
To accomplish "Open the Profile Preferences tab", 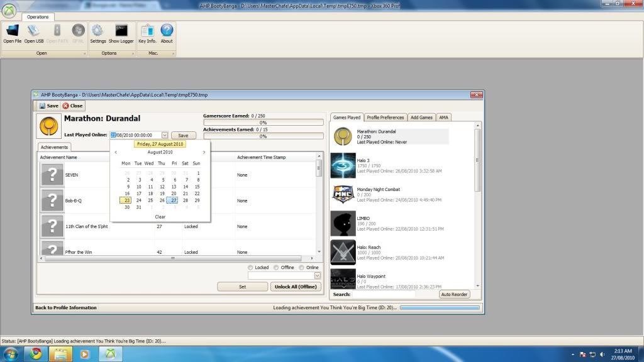I will 386,118.
